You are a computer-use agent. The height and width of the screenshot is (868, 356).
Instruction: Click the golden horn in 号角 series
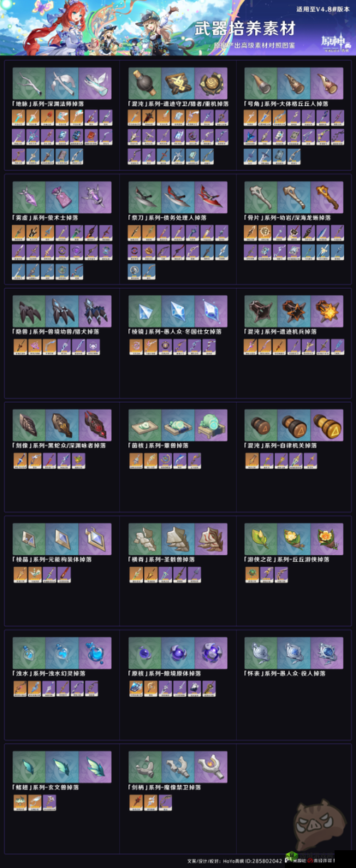[326, 83]
